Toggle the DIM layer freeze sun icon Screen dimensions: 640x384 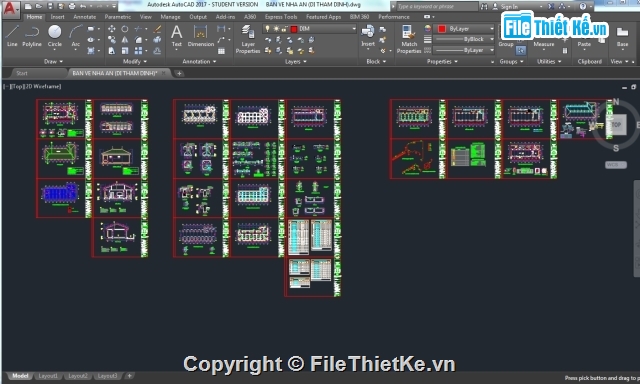pos(276,29)
